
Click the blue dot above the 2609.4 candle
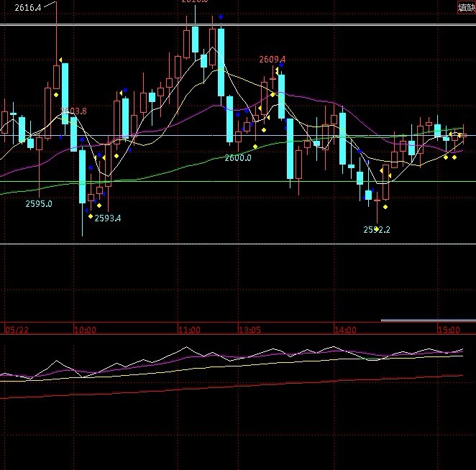(x=282, y=65)
